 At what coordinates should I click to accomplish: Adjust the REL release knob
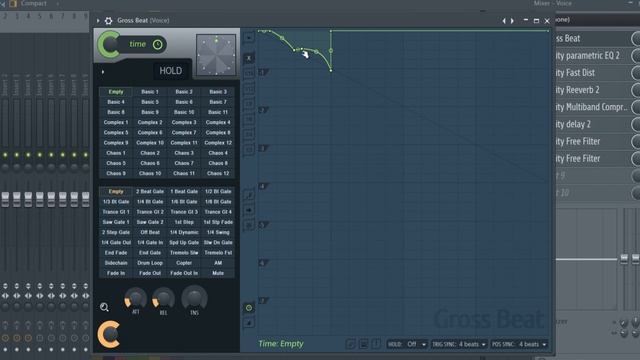163,299
